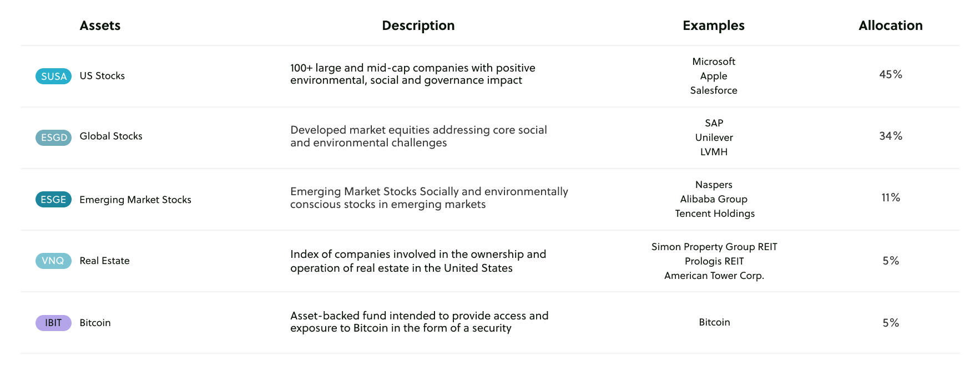Click the Allocation column header
980x371 pixels.
(x=890, y=26)
